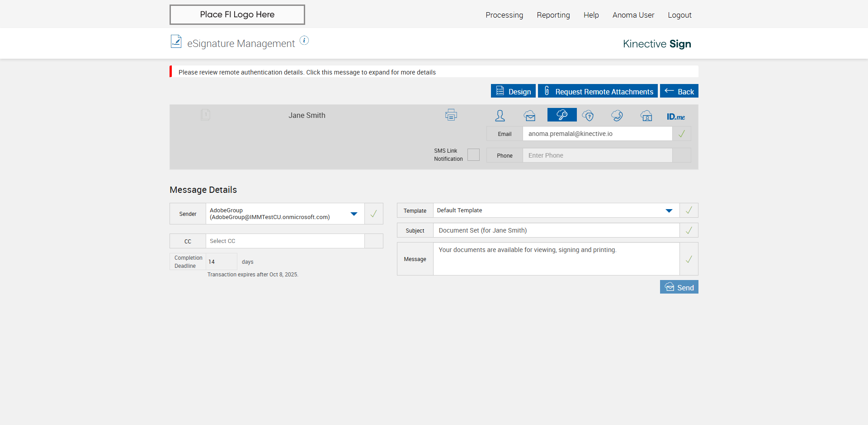The width and height of the screenshot is (868, 425).
Task: Click the Design button
Action: pyautogui.click(x=513, y=91)
